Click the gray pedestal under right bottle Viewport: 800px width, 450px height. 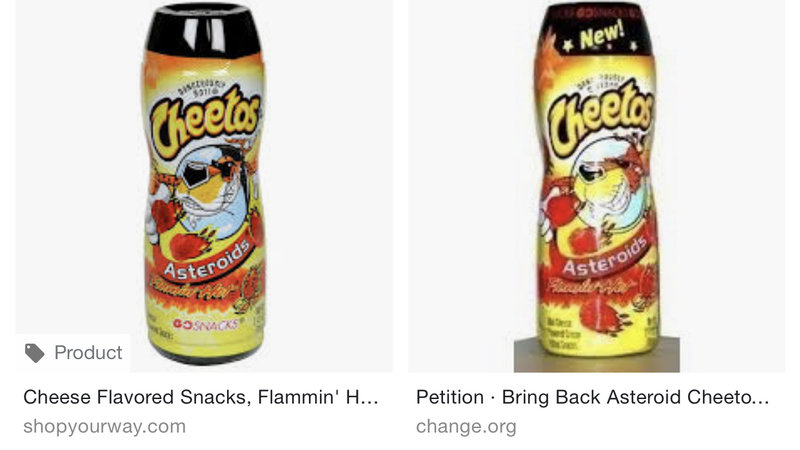point(596,355)
